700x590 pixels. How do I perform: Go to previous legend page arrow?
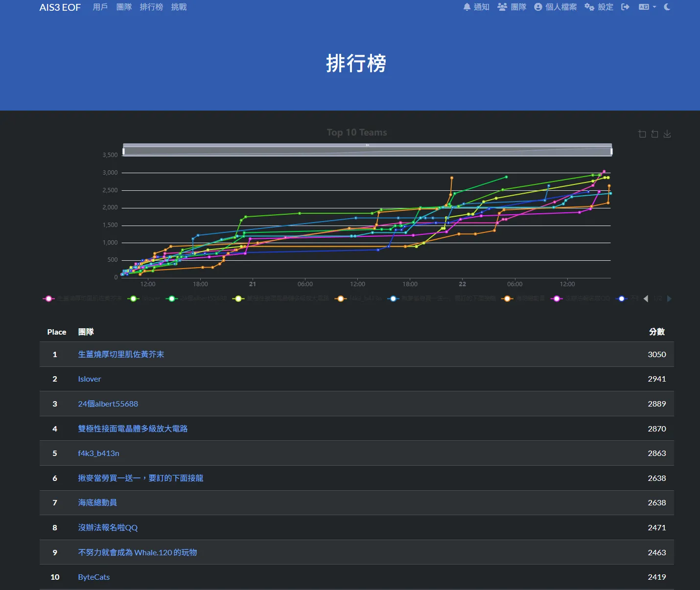point(646,298)
